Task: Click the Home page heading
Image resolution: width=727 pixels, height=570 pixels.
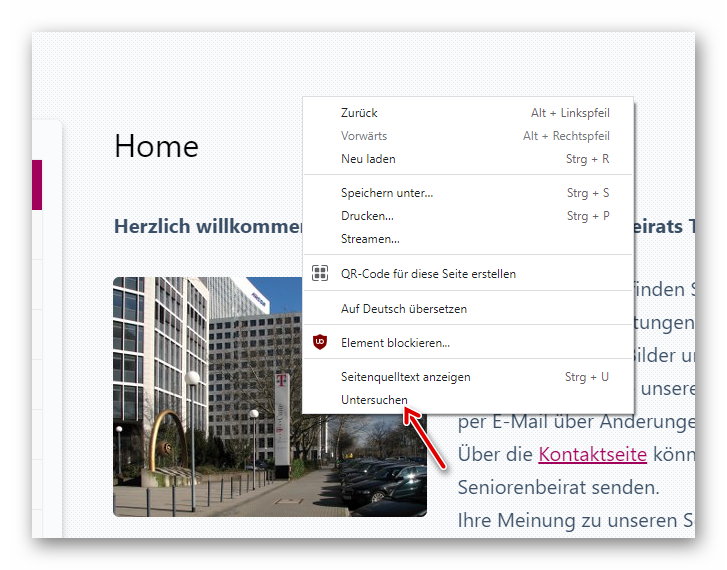Action: (156, 146)
